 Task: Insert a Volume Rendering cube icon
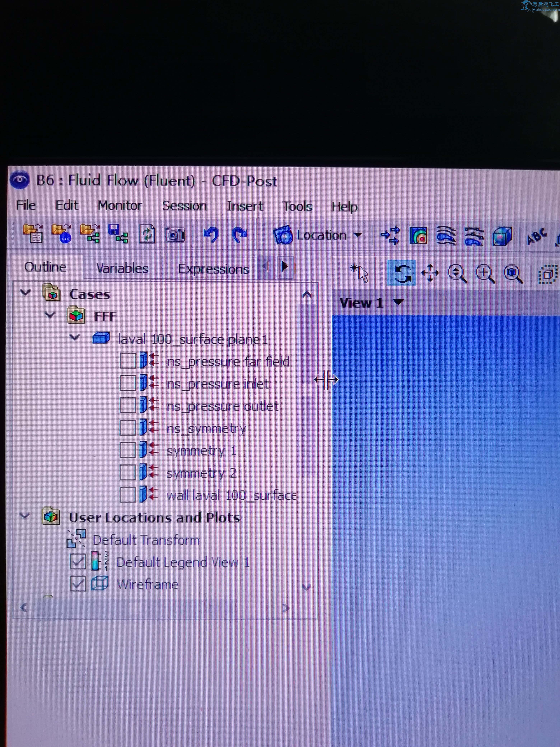click(502, 236)
